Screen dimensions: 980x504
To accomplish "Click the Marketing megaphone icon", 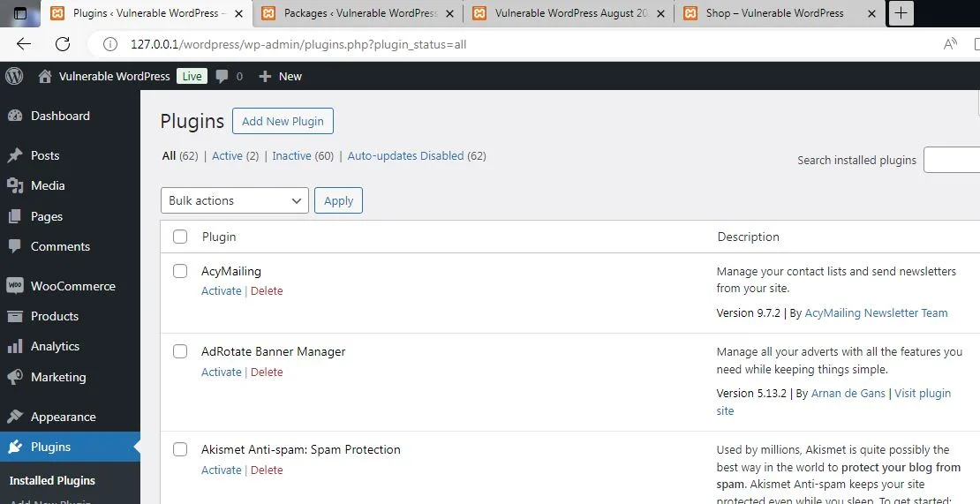I will click(15, 377).
